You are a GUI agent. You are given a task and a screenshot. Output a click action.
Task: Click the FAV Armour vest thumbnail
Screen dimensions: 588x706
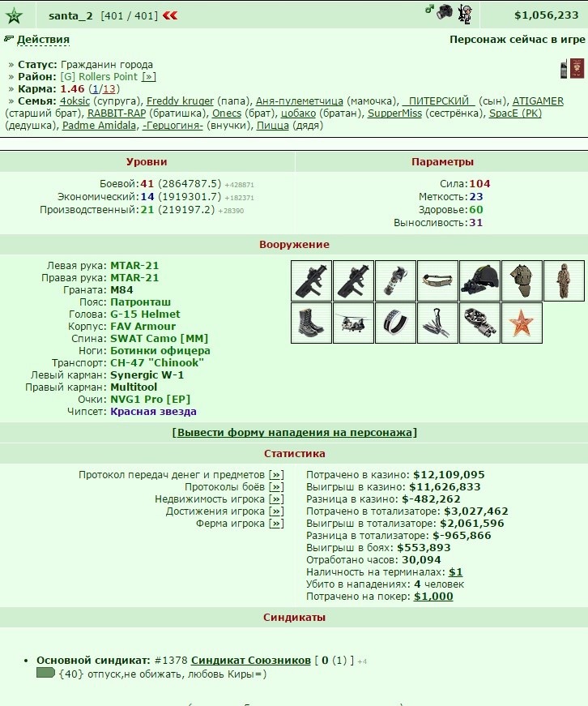(x=522, y=280)
